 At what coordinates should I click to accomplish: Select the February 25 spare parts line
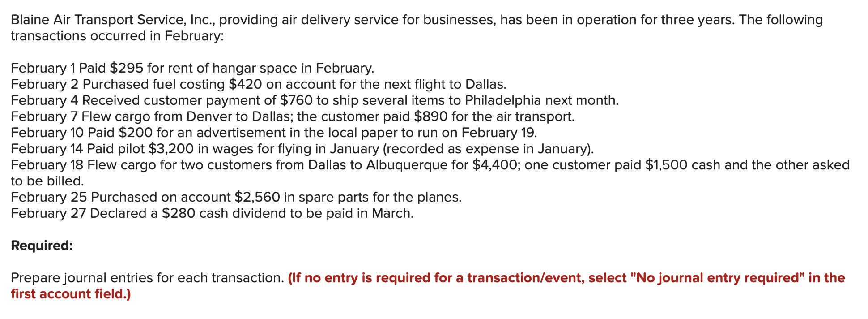236,197
